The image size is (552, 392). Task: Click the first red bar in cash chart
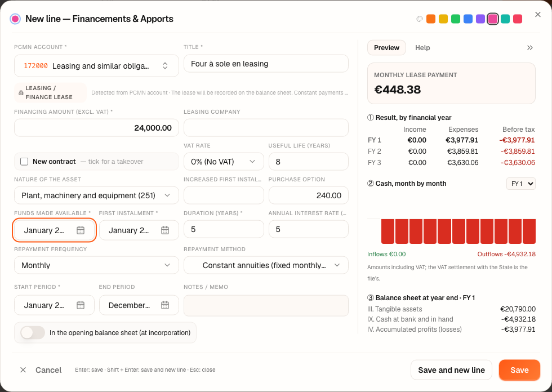(x=388, y=231)
